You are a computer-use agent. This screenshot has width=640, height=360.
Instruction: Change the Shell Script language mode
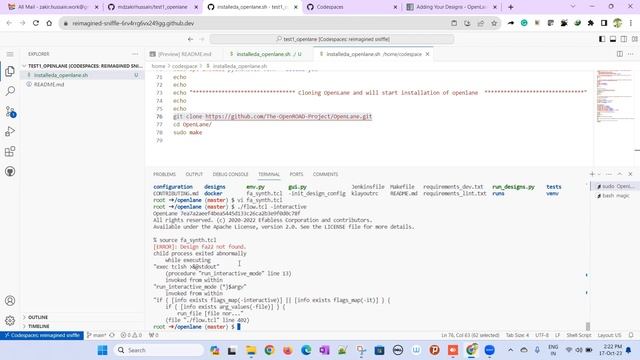click(x=578, y=335)
